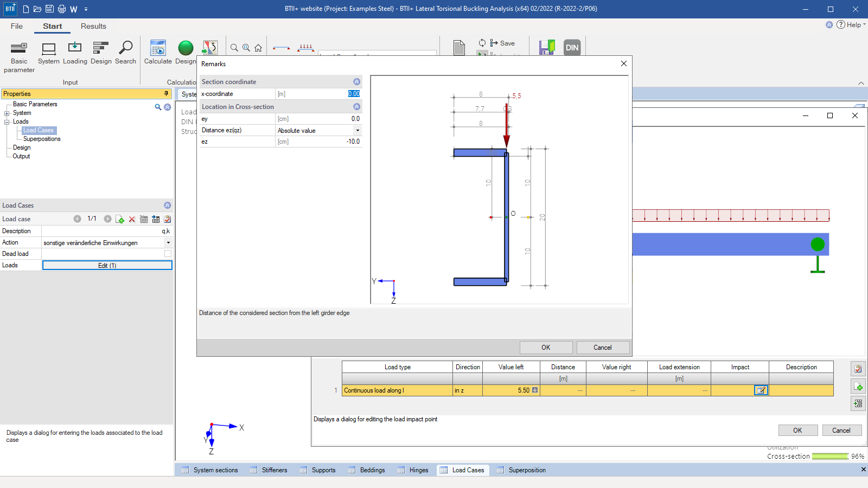Click the System ribbon icon
The image size is (868, 488).
pos(49,53)
